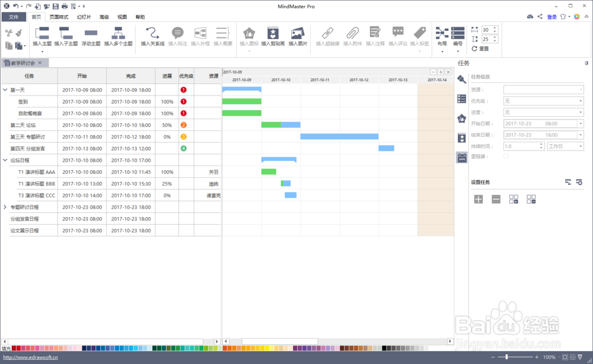The image size is (593, 364).
Task: Increase the duration (持续时间) stepper value
Action: tap(541, 145)
